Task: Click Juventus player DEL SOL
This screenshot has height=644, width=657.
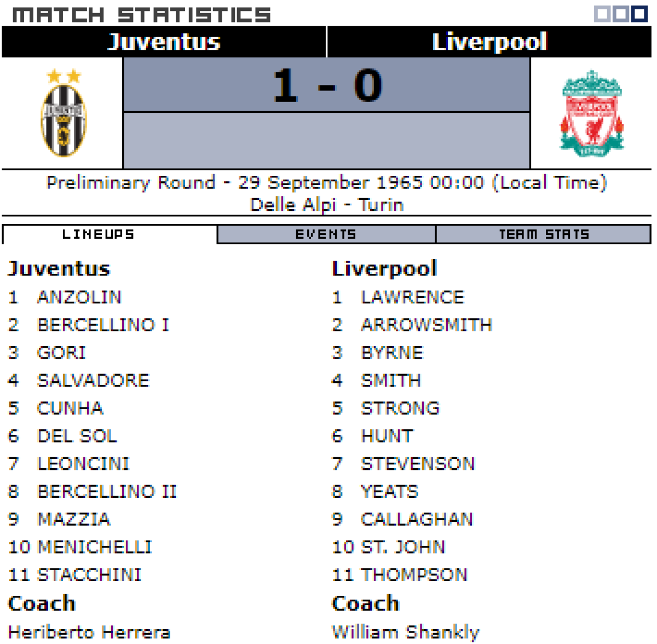Action: pos(77,436)
